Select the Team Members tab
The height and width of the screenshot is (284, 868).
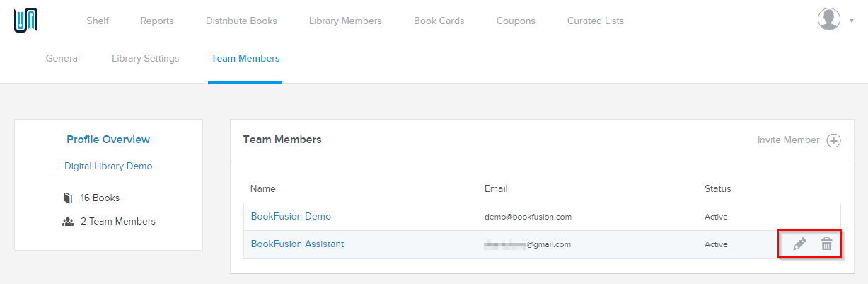[x=245, y=58]
